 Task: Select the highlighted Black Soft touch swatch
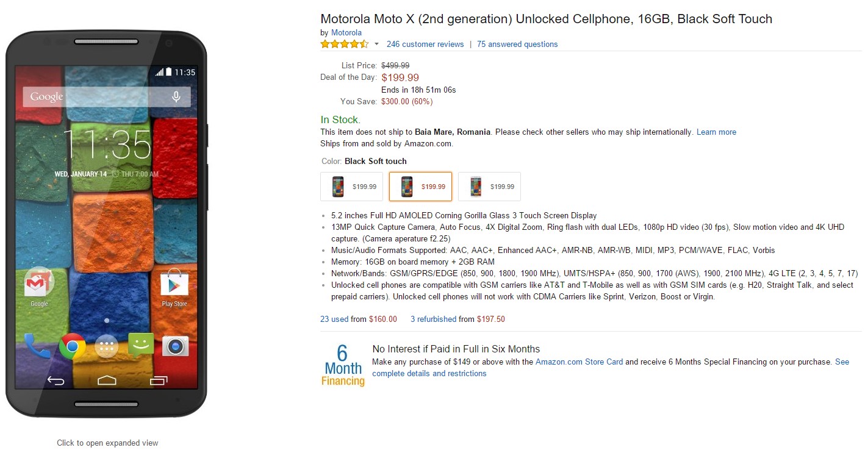click(420, 187)
